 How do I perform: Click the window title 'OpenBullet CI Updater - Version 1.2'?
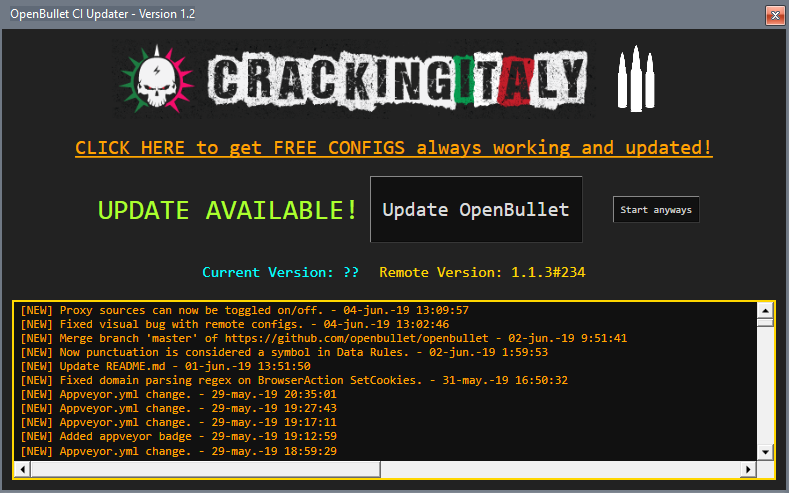103,14
